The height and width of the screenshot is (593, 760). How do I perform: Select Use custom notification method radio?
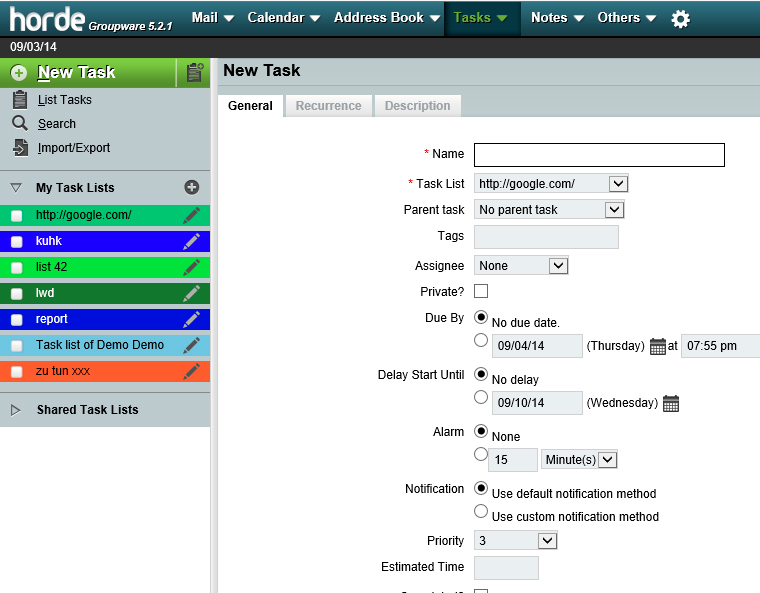(482, 512)
